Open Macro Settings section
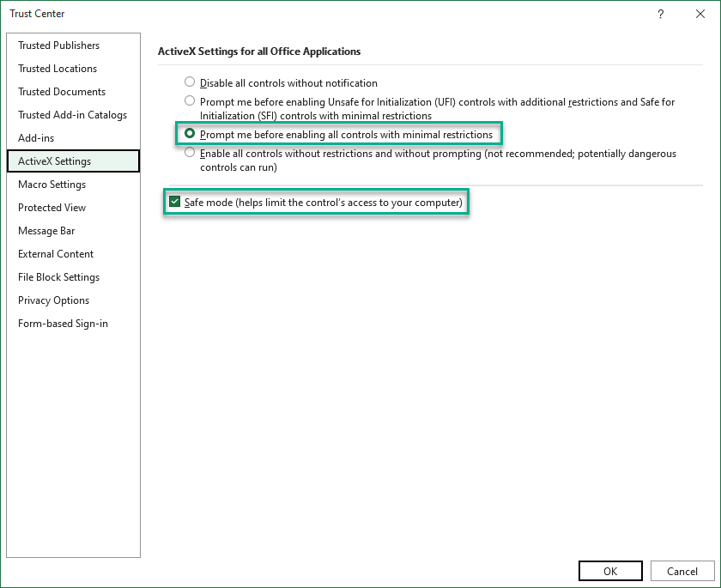The width and height of the screenshot is (721, 588). coord(51,185)
